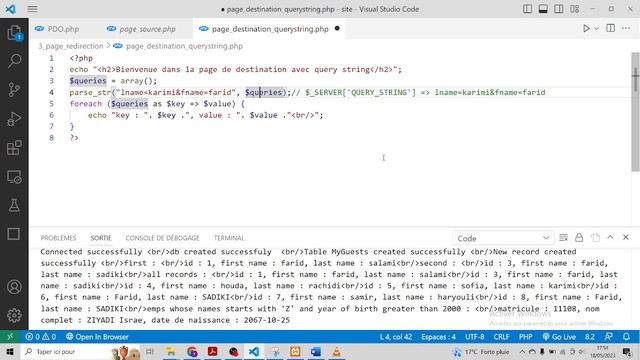Screen dimensions: 640x360
Task: Click the 8.2 PHP version indicator
Action: (590, 337)
